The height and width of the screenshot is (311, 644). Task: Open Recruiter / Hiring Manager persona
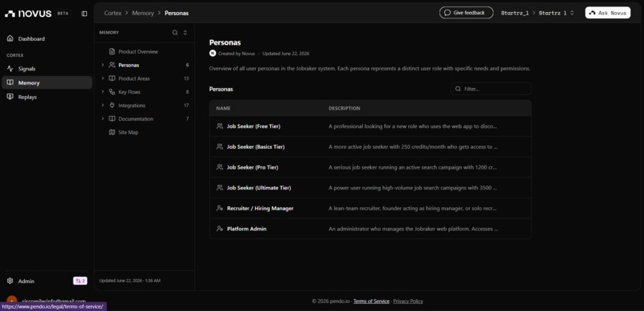pos(260,209)
